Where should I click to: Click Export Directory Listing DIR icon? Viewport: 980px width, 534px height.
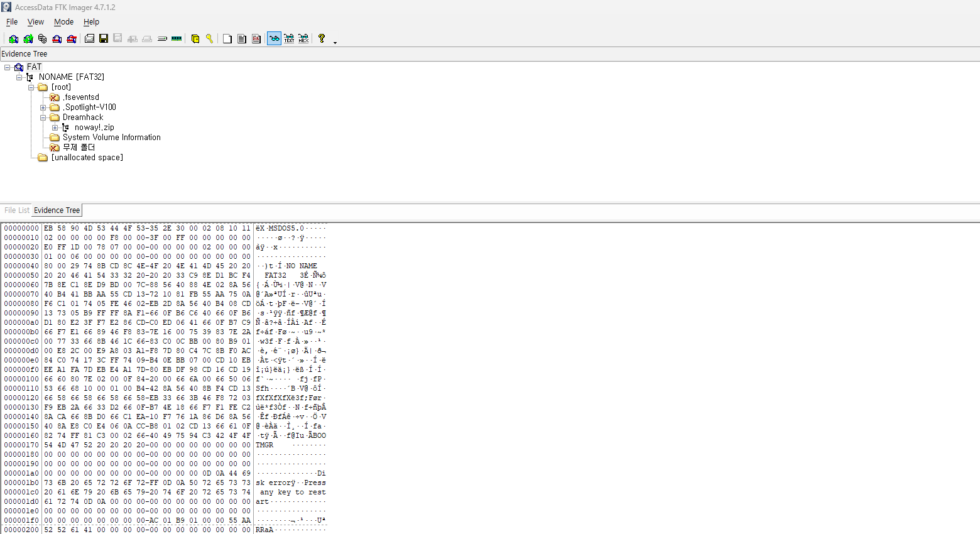[x=256, y=39]
